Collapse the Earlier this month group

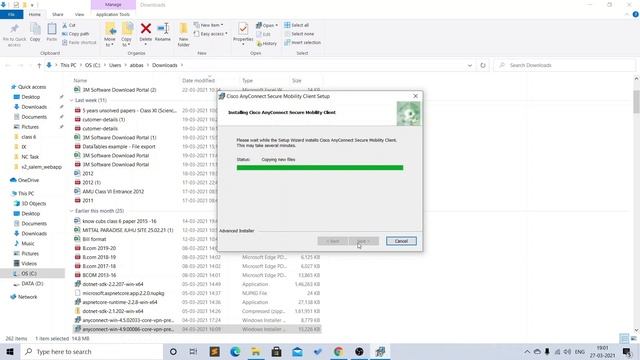71,211
